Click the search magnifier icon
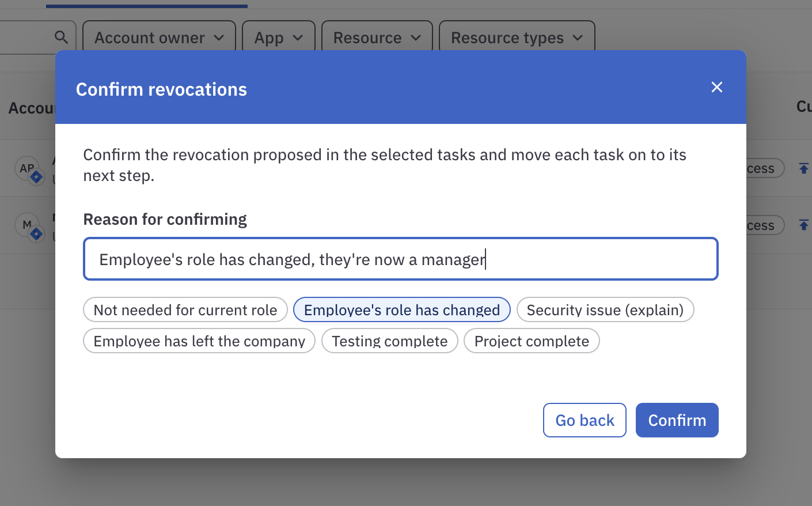The height and width of the screenshot is (506, 812). pos(62,36)
